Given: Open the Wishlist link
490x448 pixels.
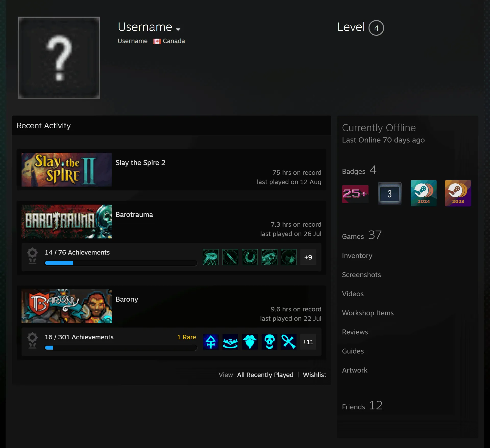Looking at the screenshot, I should click(x=314, y=375).
